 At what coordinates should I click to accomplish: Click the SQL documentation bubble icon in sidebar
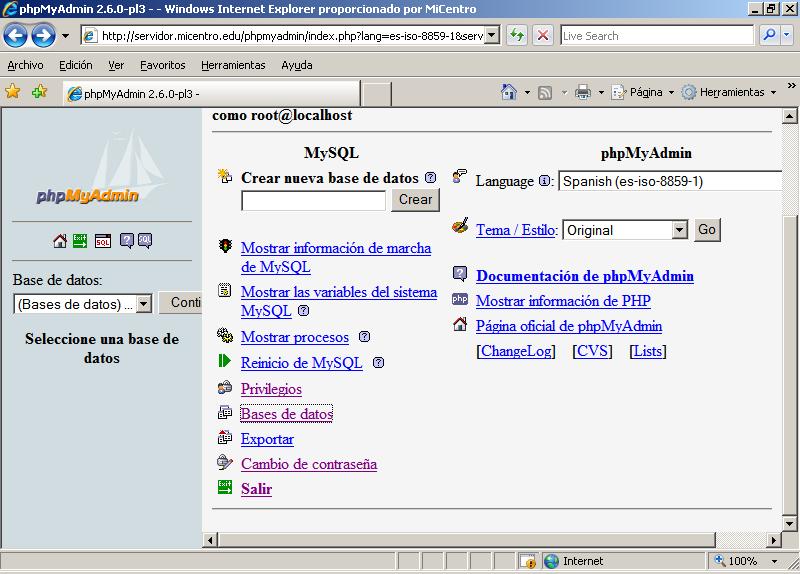click(x=145, y=241)
